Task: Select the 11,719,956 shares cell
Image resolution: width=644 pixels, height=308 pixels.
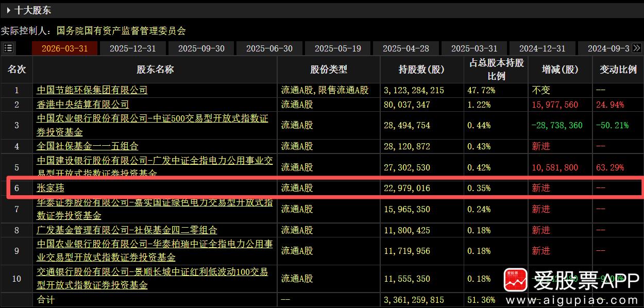Action: (x=407, y=251)
